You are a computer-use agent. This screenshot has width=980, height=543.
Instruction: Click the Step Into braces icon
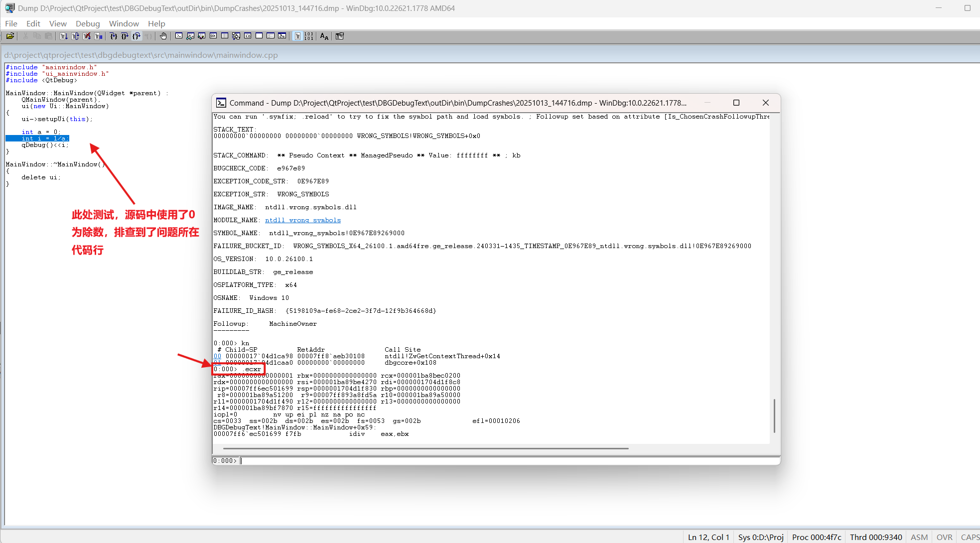click(x=114, y=36)
